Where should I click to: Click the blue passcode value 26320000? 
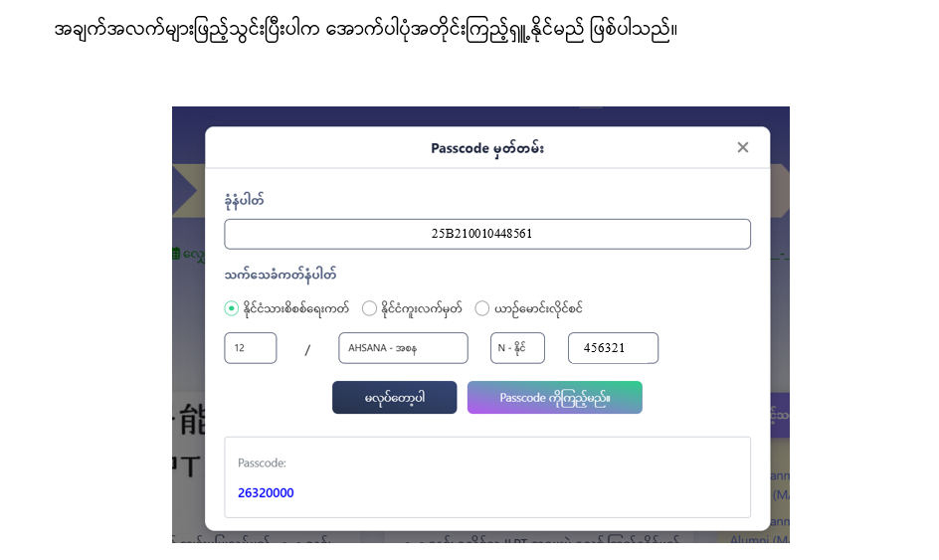[x=266, y=493]
